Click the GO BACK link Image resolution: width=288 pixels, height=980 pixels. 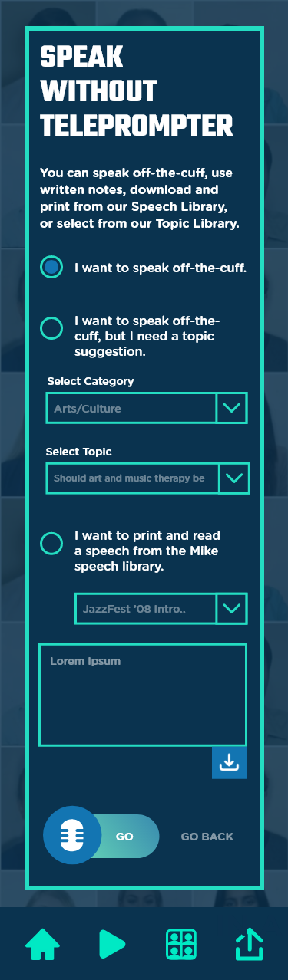click(x=207, y=837)
